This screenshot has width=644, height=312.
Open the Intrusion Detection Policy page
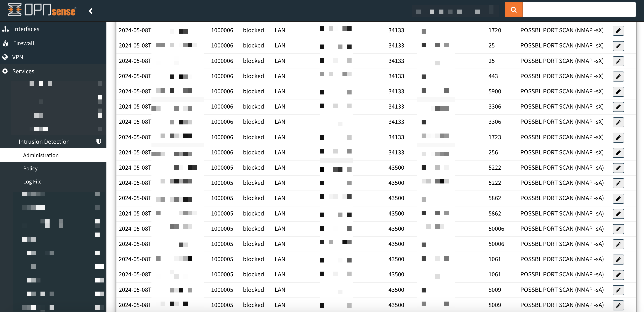click(x=30, y=168)
